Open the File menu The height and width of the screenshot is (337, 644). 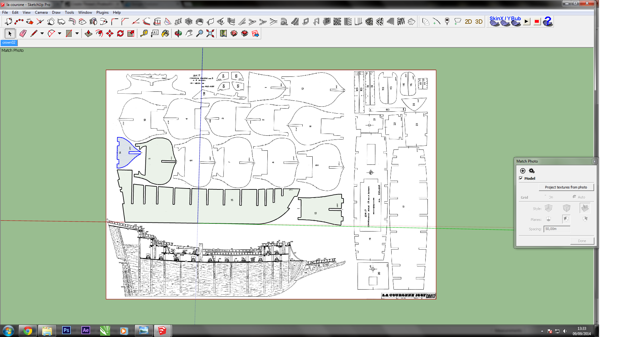[x=5, y=12]
